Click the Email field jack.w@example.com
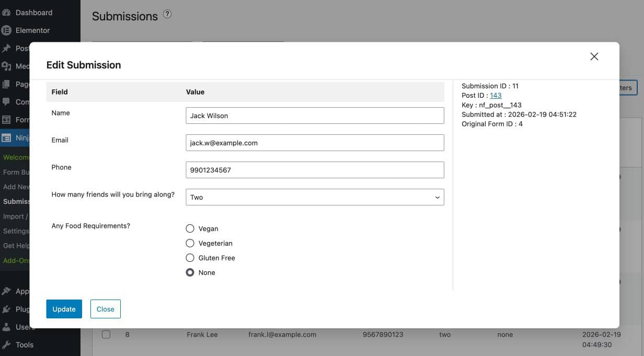 315,143
